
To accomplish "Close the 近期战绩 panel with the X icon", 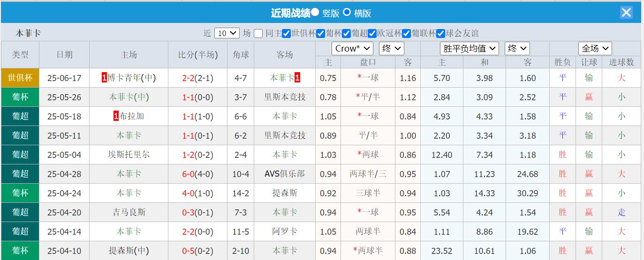I will [626, 13].
